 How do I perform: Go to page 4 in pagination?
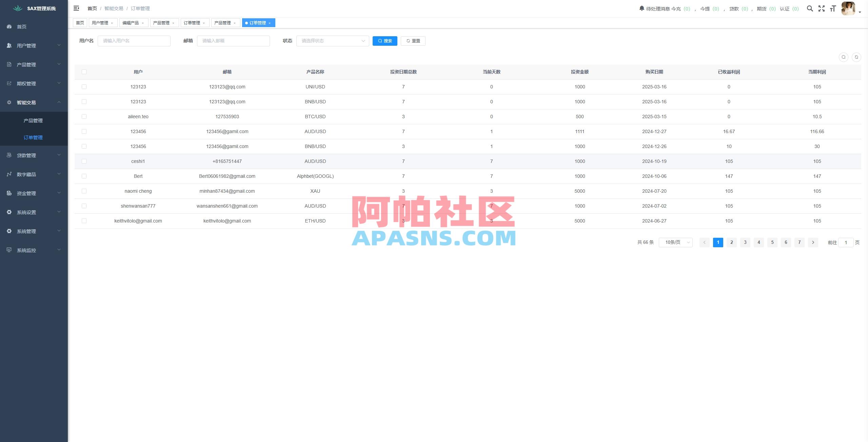[759, 242]
